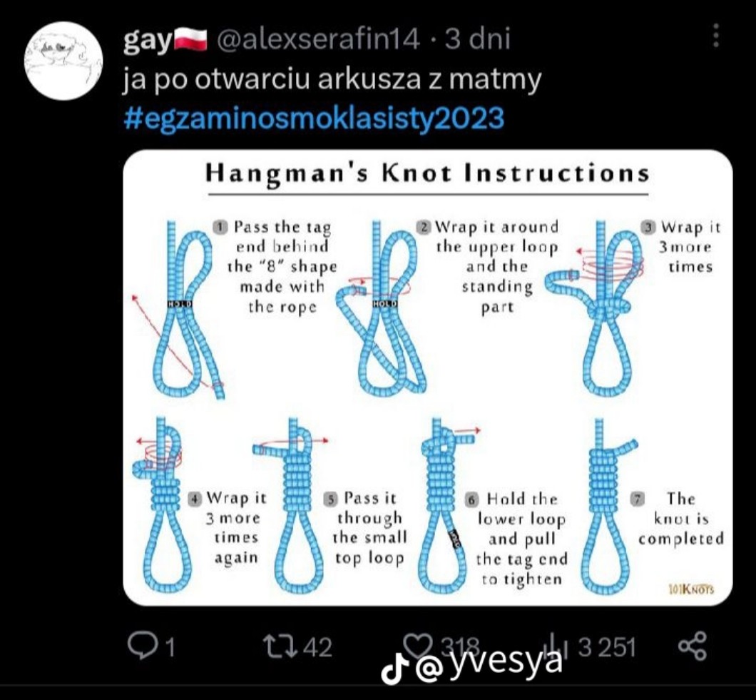Share the tweet via the share icon
The image size is (756, 700).
point(693,646)
